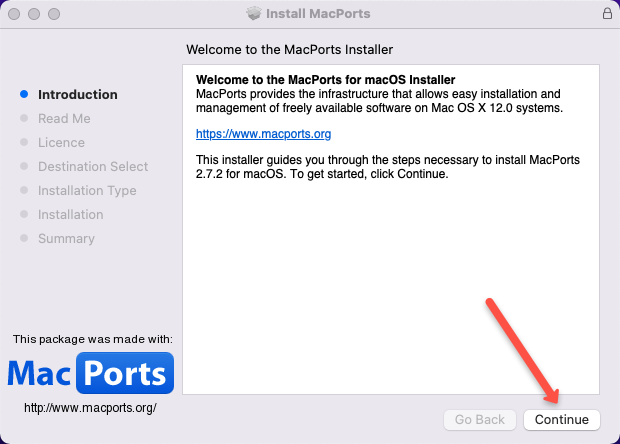620x444 pixels.
Task: Click the zoom window button
Action: tap(54, 14)
